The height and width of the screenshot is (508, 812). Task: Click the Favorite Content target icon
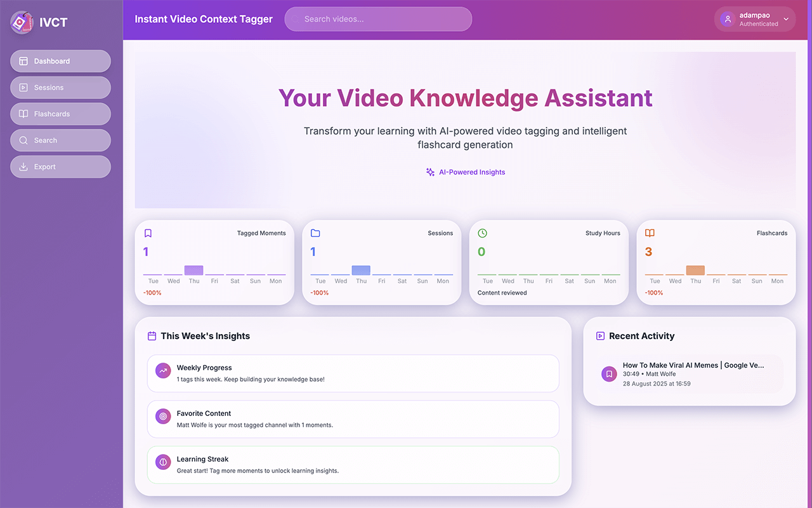coord(163,417)
